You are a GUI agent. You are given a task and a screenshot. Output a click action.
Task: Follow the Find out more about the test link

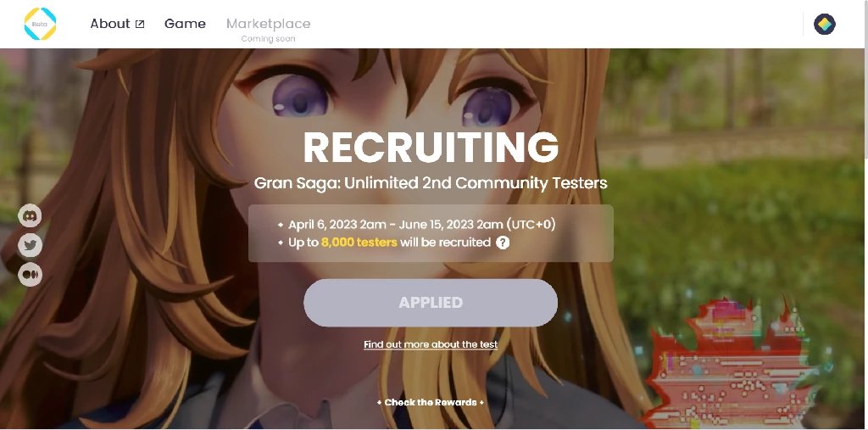(x=431, y=344)
